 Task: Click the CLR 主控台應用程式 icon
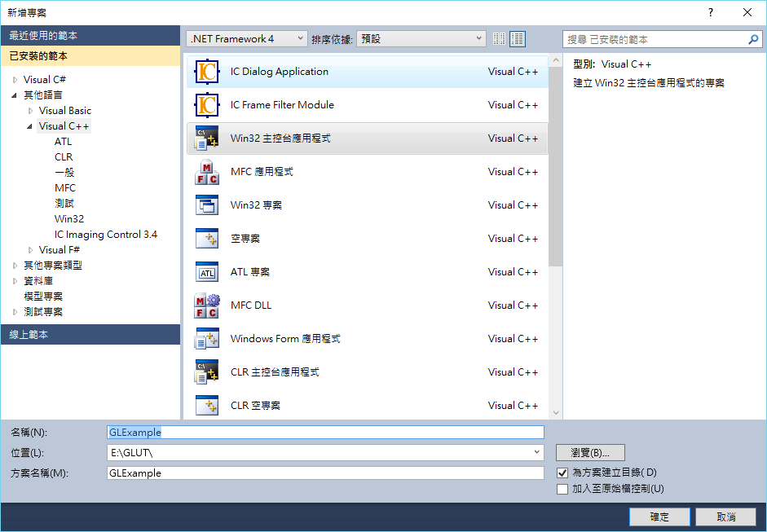coord(207,372)
